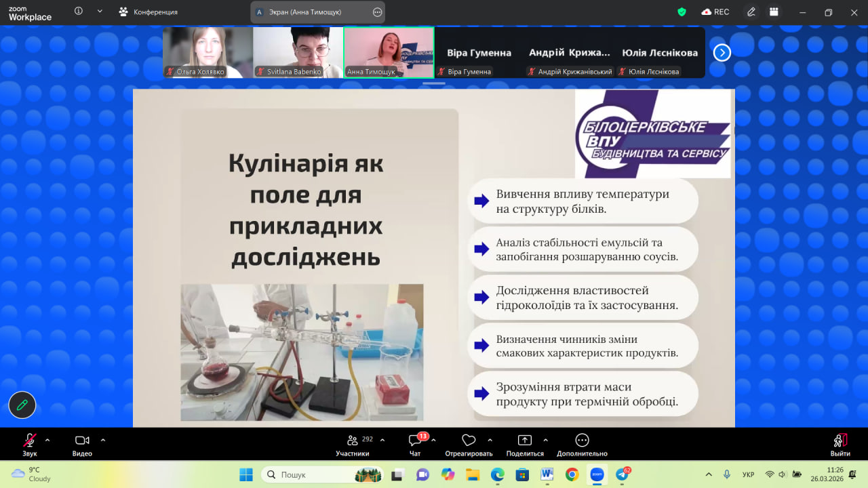Open the Дополнительно more options menu
This screenshot has height=488, width=868.
pyautogui.click(x=582, y=441)
